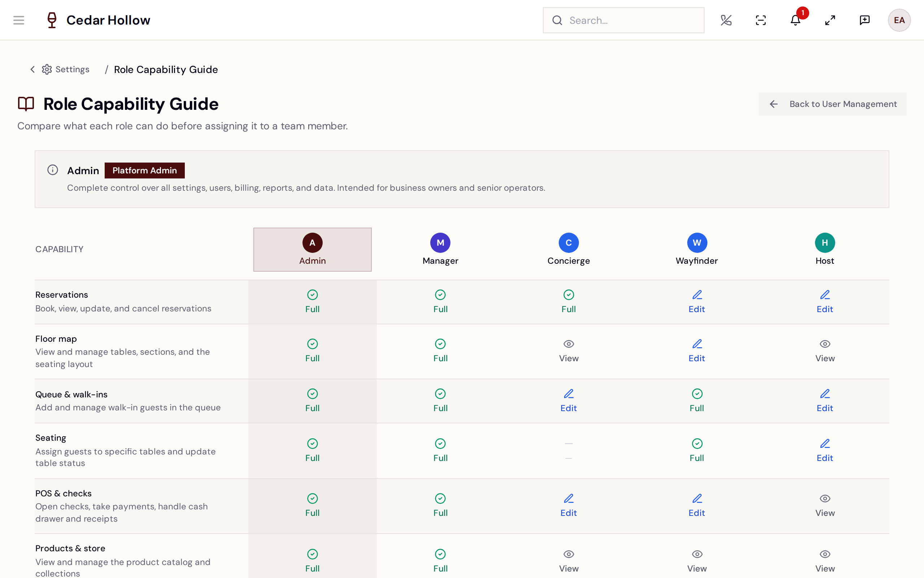Click the open book icon beside page title

pos(26,104)
